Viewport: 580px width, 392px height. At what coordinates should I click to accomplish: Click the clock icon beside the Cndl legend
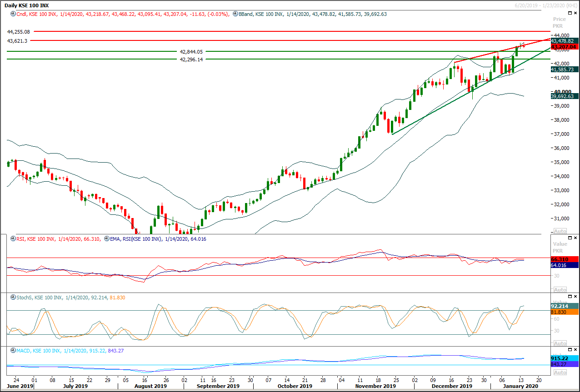[13, 14]
